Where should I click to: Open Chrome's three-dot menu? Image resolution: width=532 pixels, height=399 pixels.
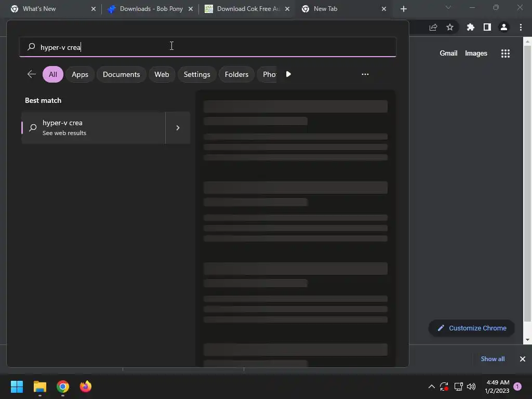coord(521,27)
